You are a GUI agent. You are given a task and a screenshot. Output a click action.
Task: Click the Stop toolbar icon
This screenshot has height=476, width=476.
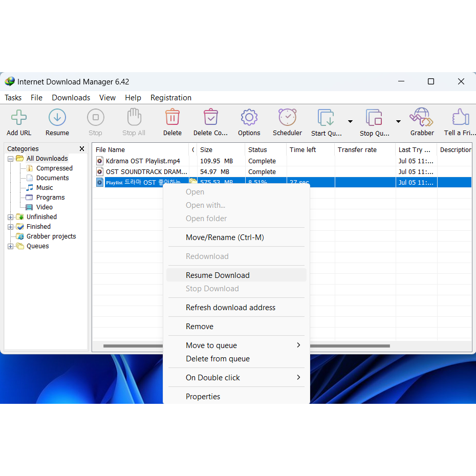(95, 118)
